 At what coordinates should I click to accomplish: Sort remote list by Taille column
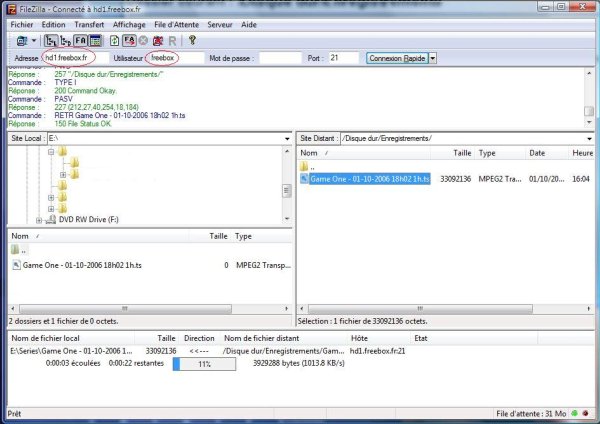462,153
